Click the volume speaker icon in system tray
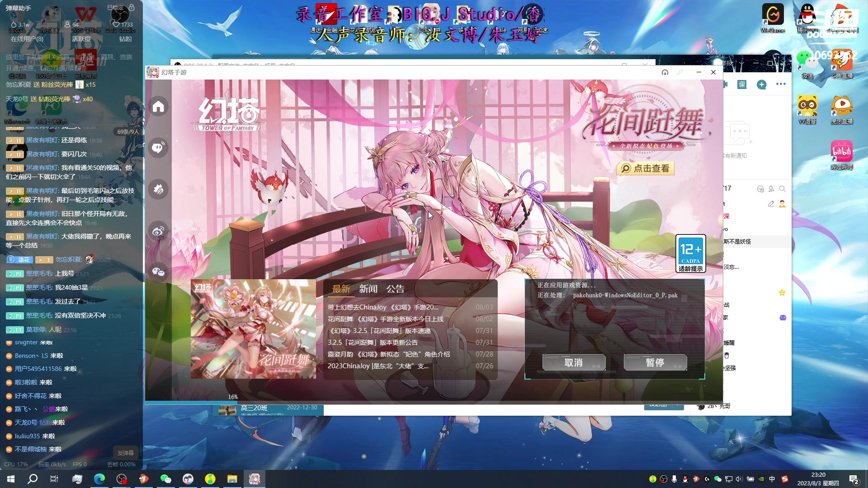Viewport: 868px width, 488px height. pyautogui.click(x=739, y=479)
